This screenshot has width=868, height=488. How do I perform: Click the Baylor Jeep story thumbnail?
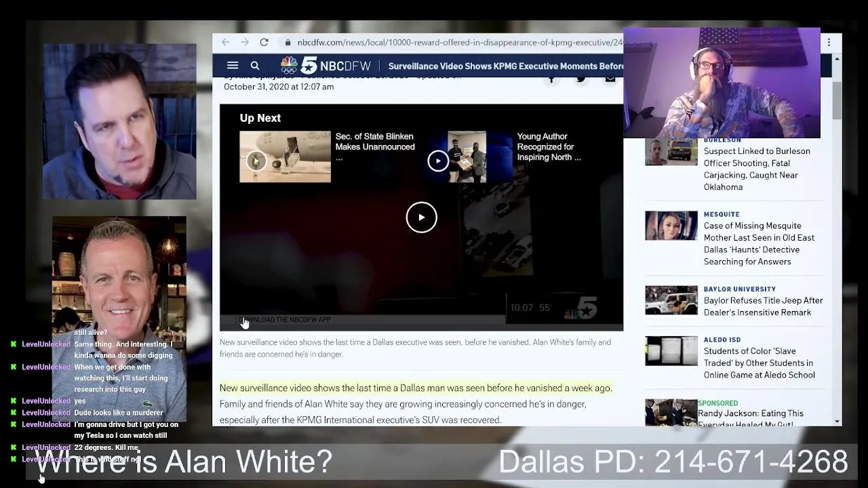671,300
